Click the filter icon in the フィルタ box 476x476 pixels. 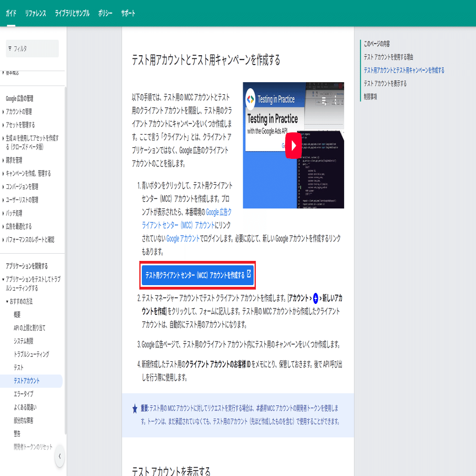click(11, 49)
